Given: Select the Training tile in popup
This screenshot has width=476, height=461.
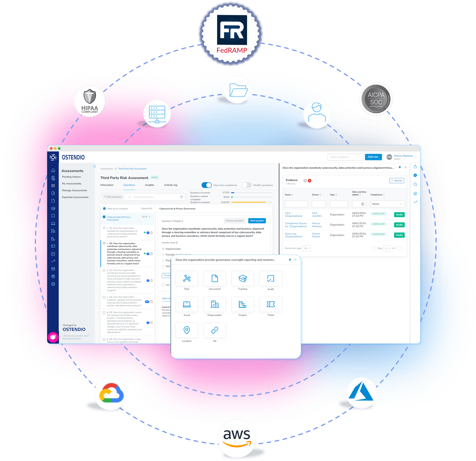Looking at the screenshot, I should coord(243,279).
